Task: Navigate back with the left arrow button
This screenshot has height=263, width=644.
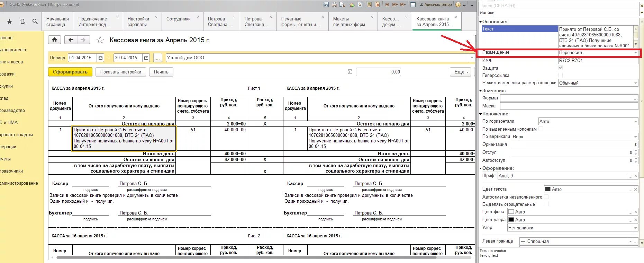Action: (71, 40)
